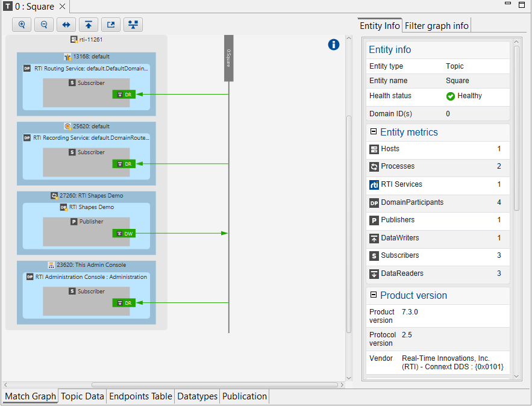Image resolution: width=532 pixels, height=406 pixels.
Task: Click the Hosts icon in Entity metrics
Action: [374, 149]
